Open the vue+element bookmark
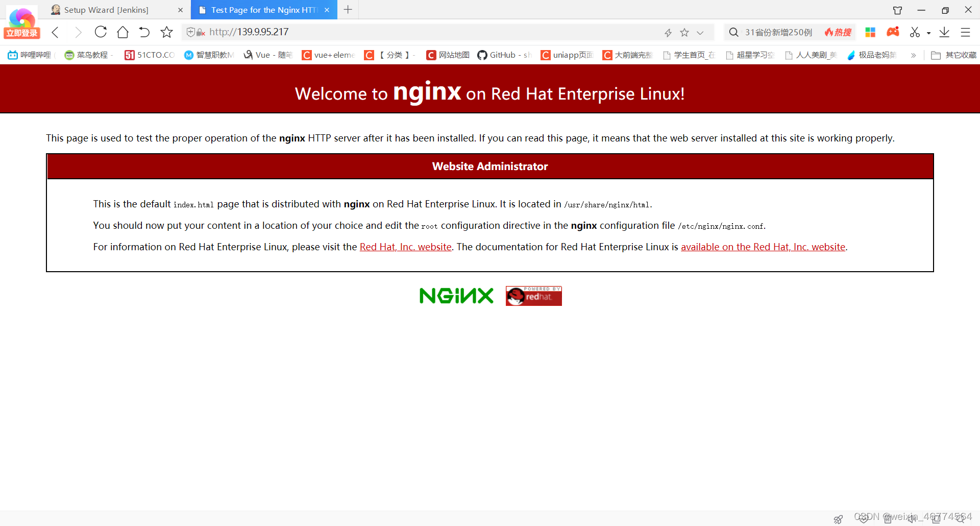Viewport: 980px width, 526px height. point(328,55)
